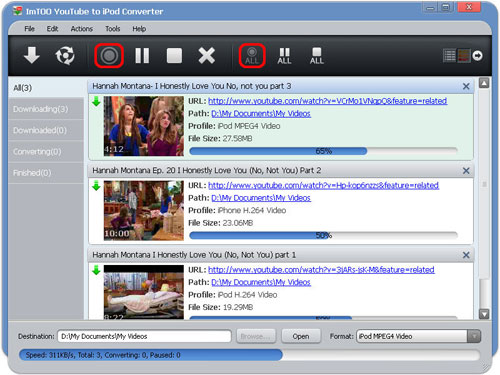Screen dimensions: 500x375
Task: Open the Actions menu
Action: tap(82, 29)
